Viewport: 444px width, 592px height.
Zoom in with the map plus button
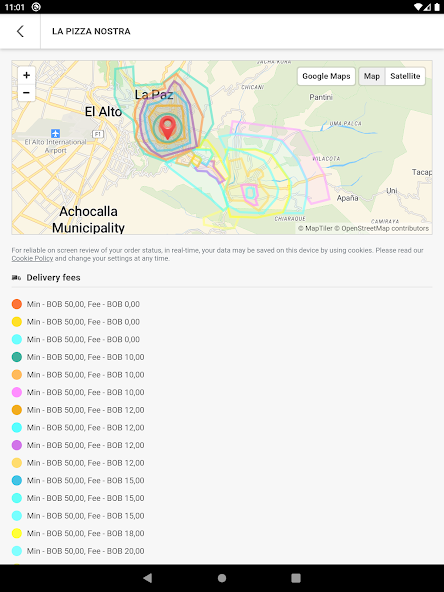click(26, 75)
